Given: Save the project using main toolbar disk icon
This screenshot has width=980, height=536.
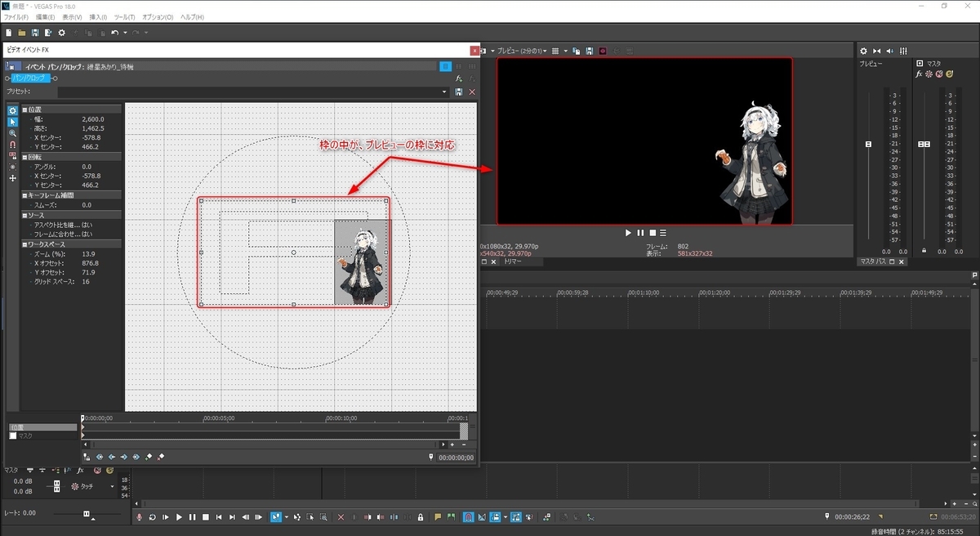Looking at the screenshot, I should (x=35, y=33).
